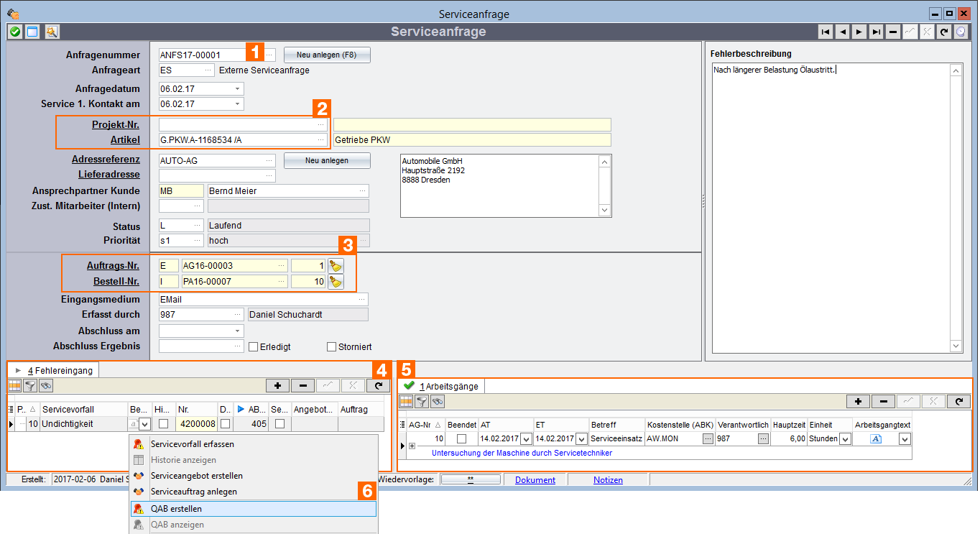
Task: Click the filter funnel in the Fehlereingang toolbar
Action: (31, 386)
